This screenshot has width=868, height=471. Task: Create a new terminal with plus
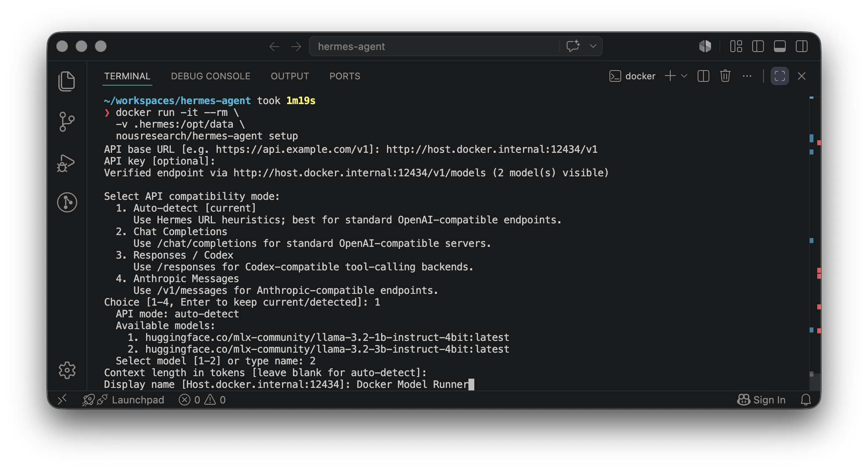(670, 76)
